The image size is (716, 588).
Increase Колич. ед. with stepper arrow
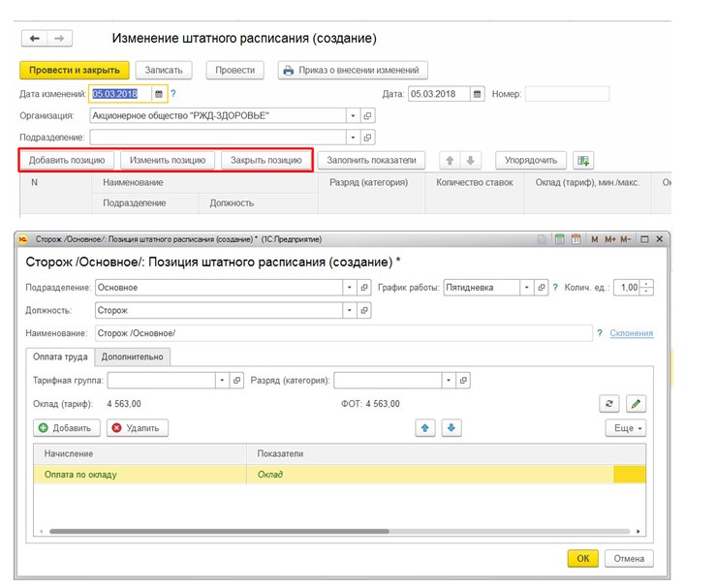pyautogui.click(x=647, y=284)
